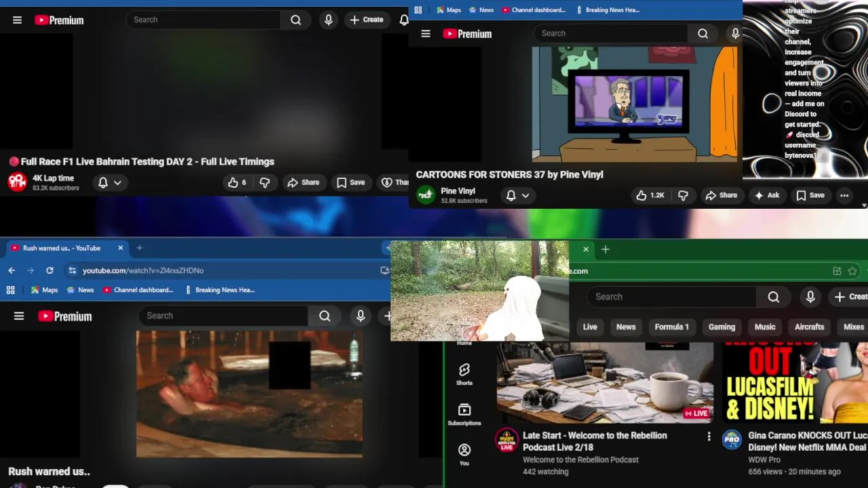Share Cartoons for Stoners 37 video
This screenshot has height=488, width=868.
[x=721, y=195]
